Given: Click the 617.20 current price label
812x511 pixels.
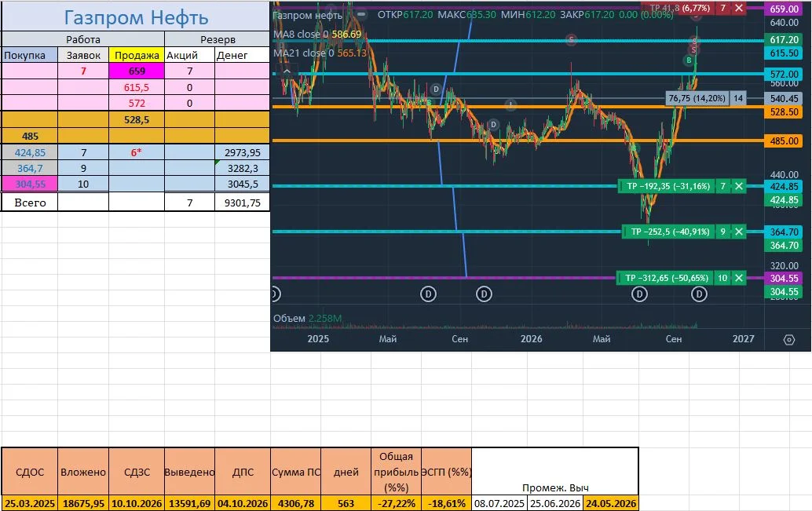Looking at the screenshot, I should click(784, 40).
